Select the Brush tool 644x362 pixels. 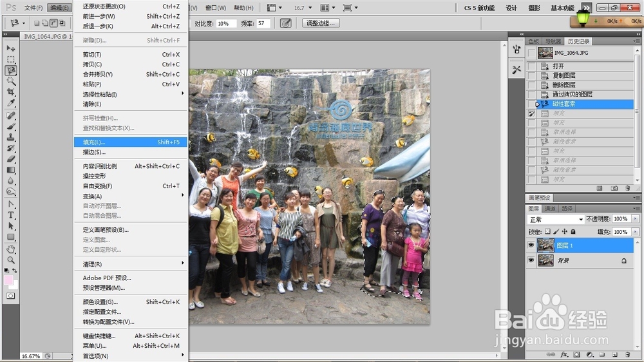[11, 126]
